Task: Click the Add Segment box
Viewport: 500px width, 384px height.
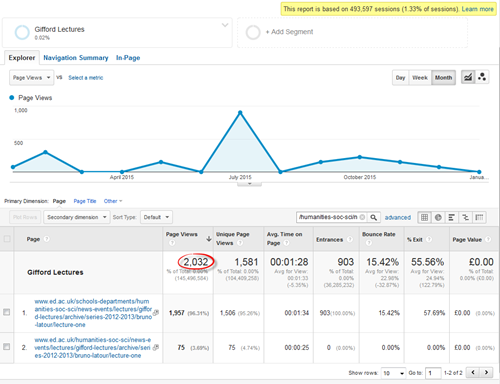Action: [x=352, y=33]
